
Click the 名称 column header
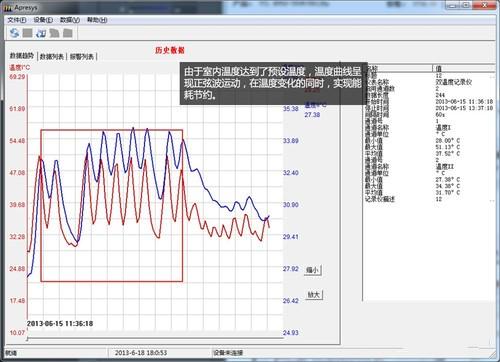[398, 68]
